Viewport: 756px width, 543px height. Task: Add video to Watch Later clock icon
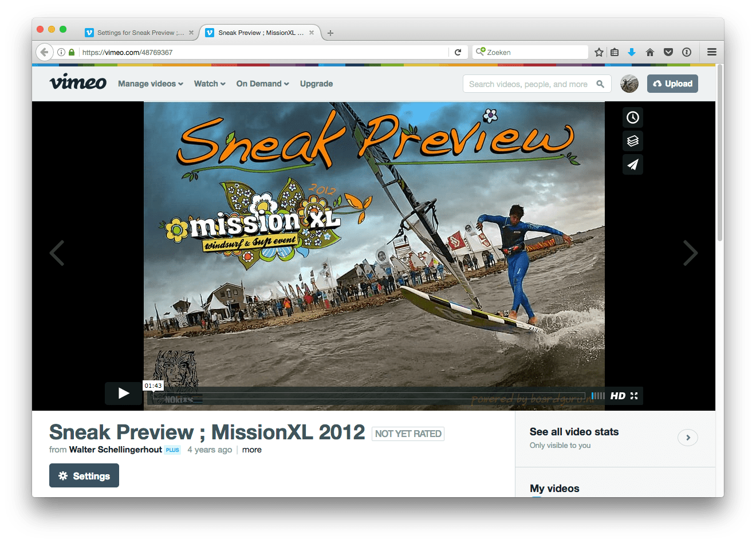632,117
